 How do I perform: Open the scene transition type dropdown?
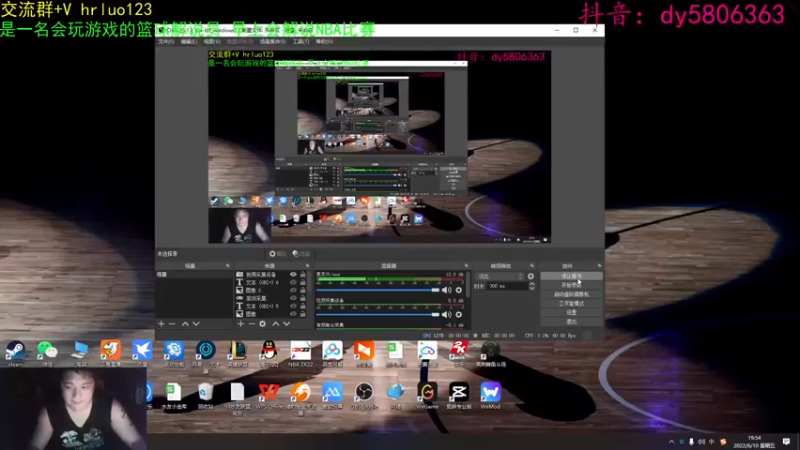[499, 276]
